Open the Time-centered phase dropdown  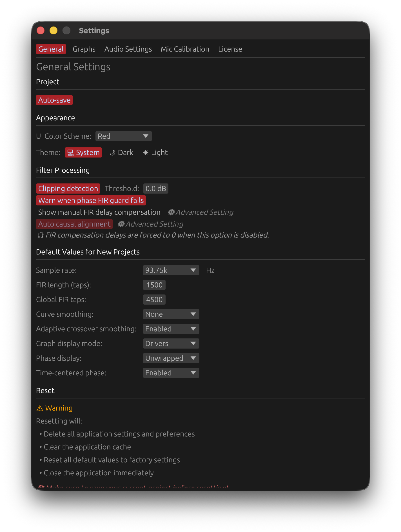pyautogui.click(x=171, y=373)
